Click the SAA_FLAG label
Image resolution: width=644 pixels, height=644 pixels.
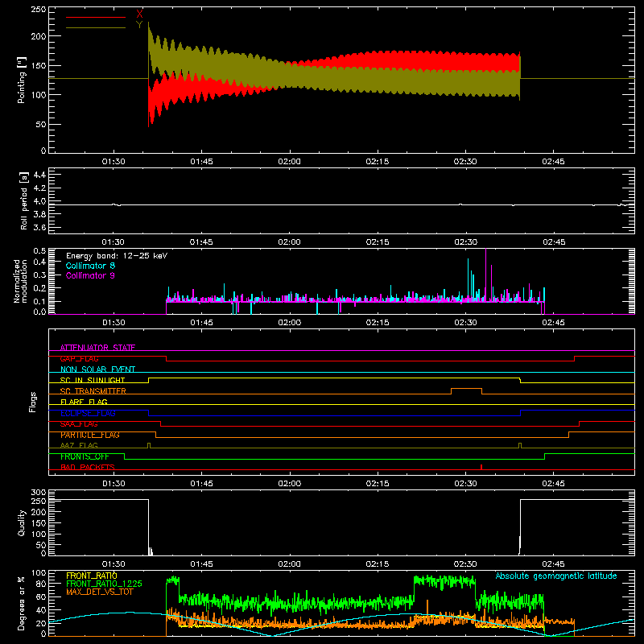click(79, 424)
